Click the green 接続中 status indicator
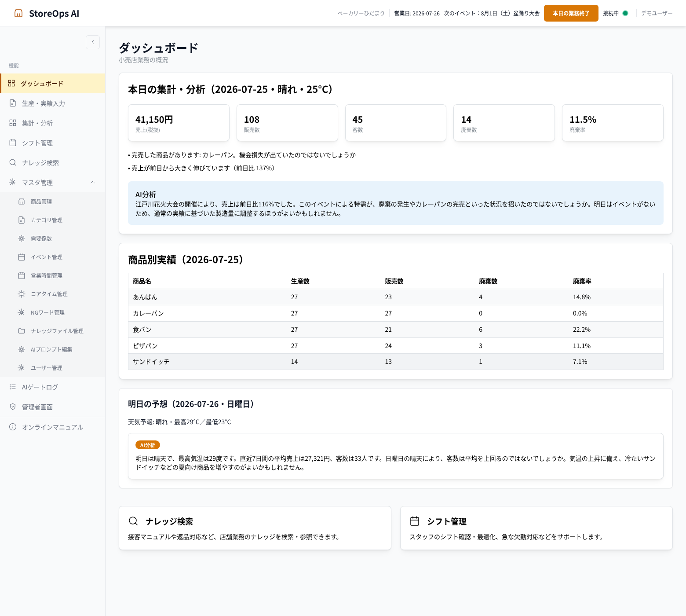Image resolution: width=686 pixels, height=616 pixels. 625,13
